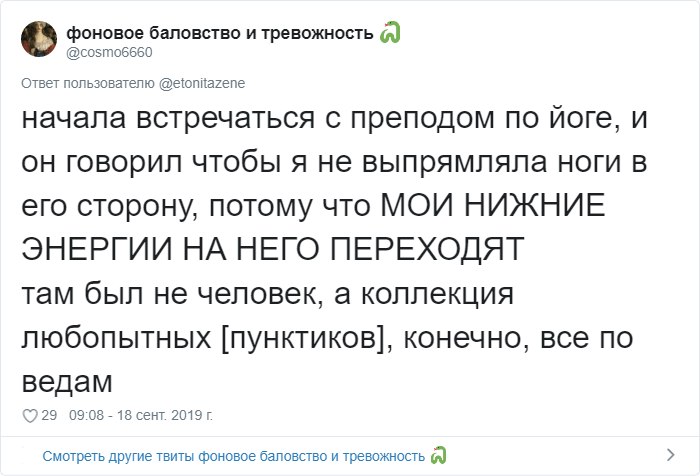Click the like count 29

point(50,415)
